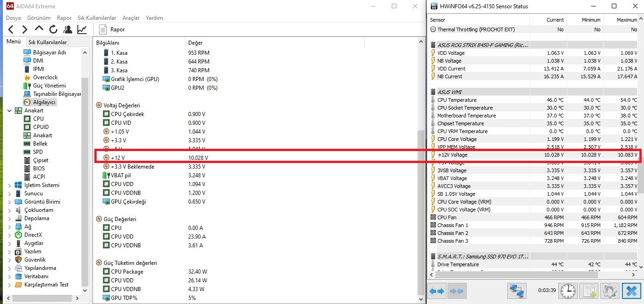Open the Overclock tree item

point(45,77)
